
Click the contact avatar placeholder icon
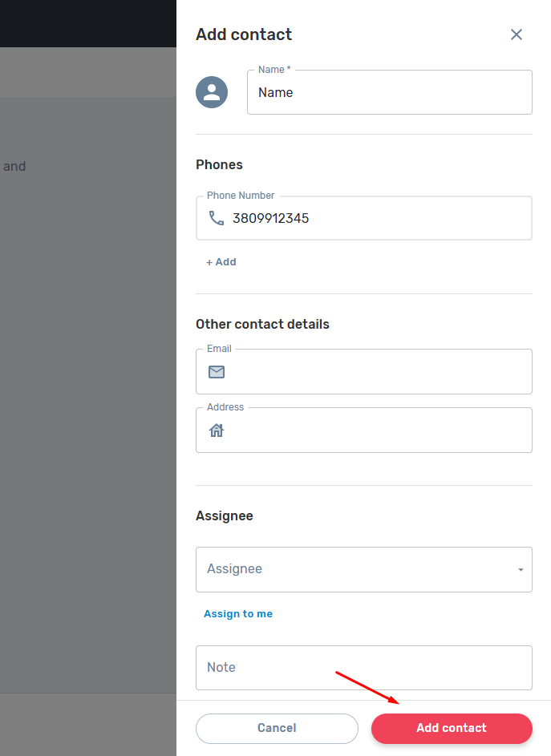[x=212, y=92]
